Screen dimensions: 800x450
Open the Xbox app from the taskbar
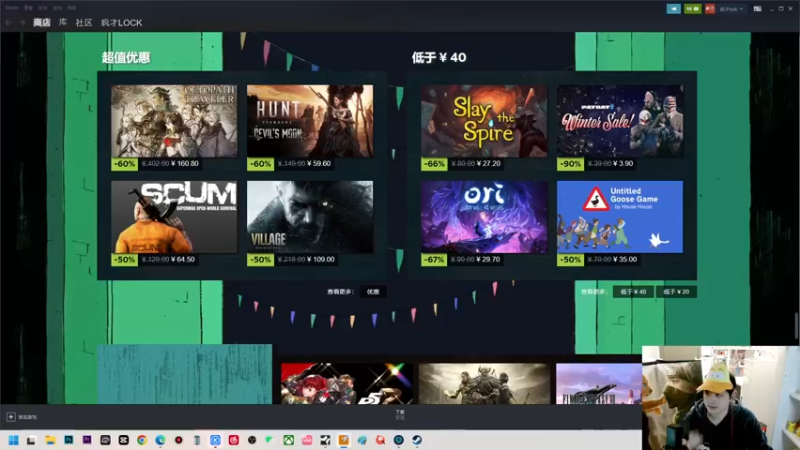tap(289, 440)
